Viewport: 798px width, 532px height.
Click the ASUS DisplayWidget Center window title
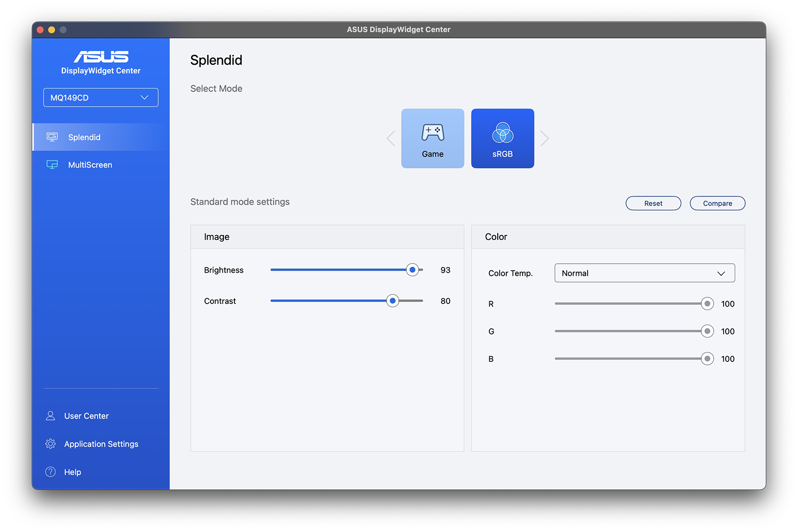pyautogui.click(x=399, y=29)
